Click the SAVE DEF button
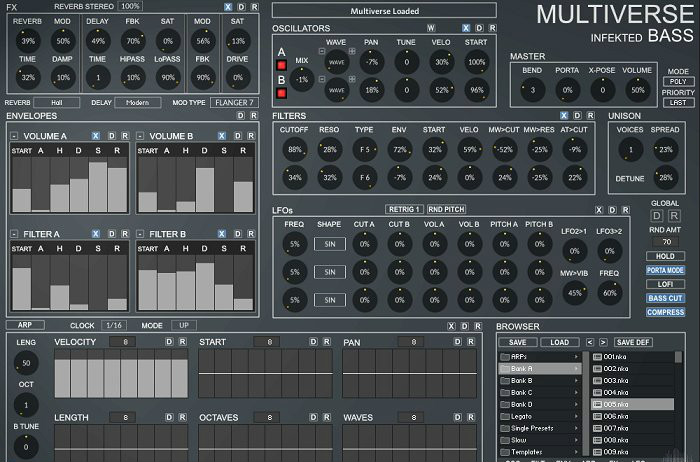This screenshot has width=700, height=462. pyautogui.click(x=633, y=342)
